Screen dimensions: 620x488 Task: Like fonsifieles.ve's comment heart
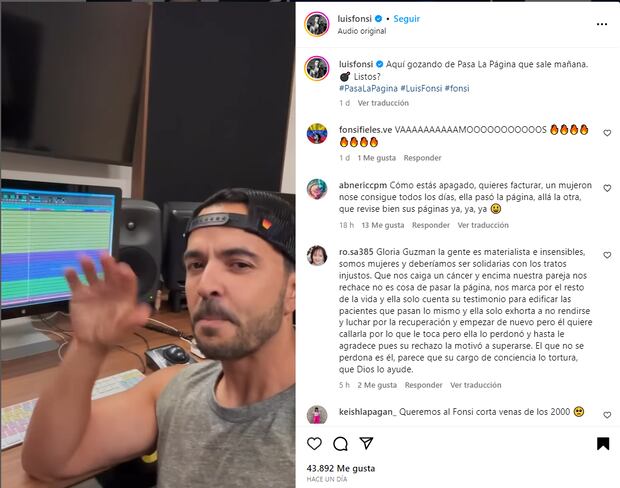pos(607,133)
